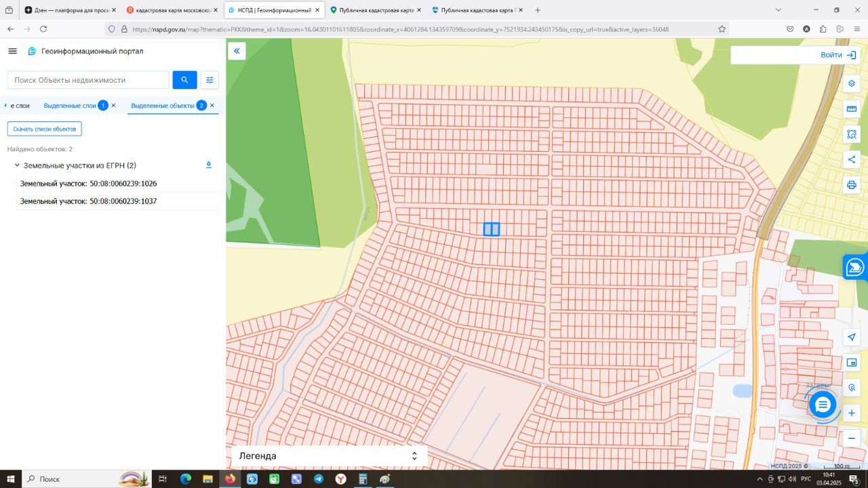Screen dimensions: 868x488
Task: Open the second Публичная кадастровая карта tab
Action: click(x=477, y=10)
